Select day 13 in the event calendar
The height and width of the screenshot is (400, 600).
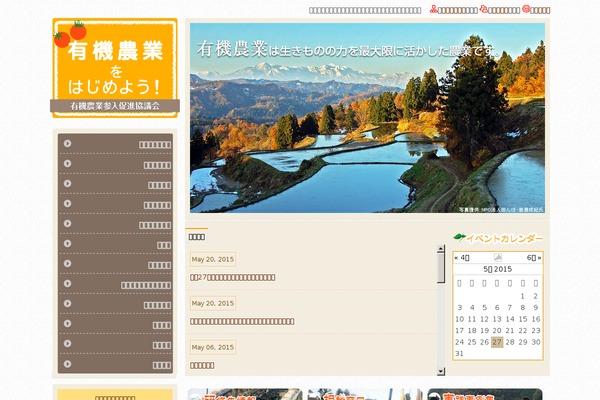click(497, 319)
